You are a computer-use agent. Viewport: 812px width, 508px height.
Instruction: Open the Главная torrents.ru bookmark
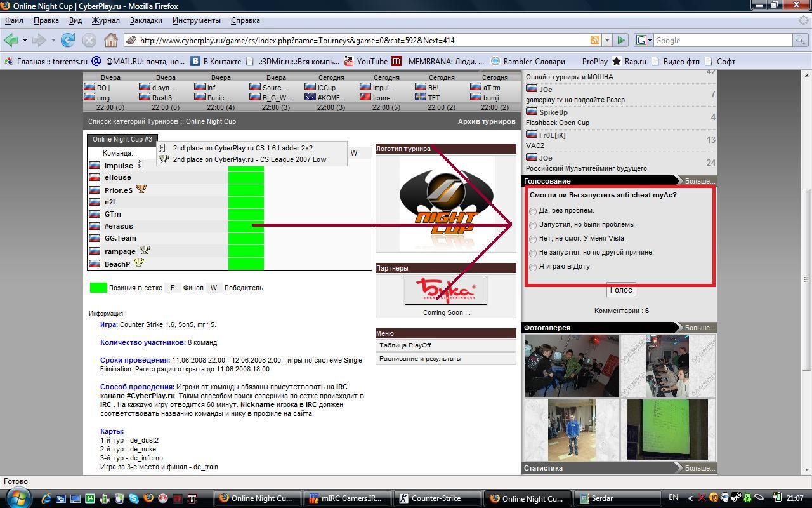tap(46, 61)
